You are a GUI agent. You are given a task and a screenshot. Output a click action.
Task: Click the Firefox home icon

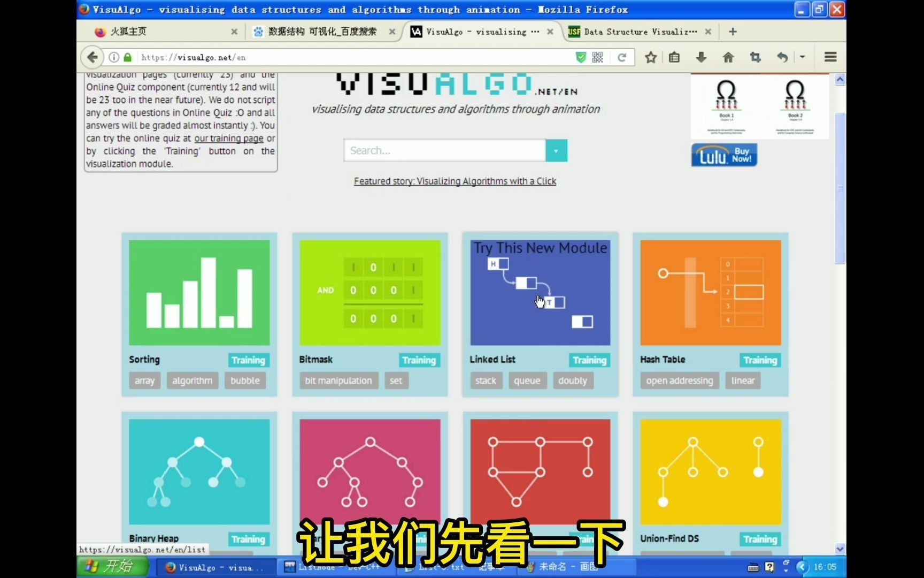(728, 57)
